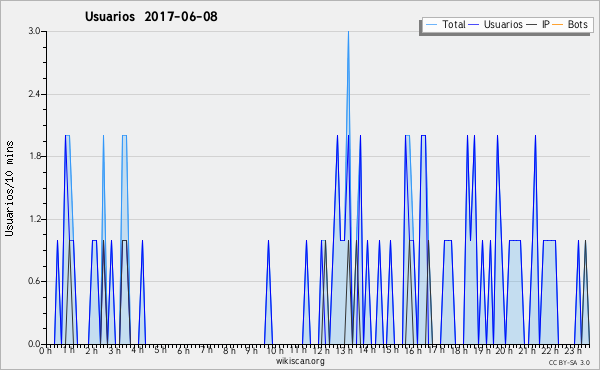Click the 'CC BY-SA 3.0' license text
600x370 pixels.
(569, 362)
